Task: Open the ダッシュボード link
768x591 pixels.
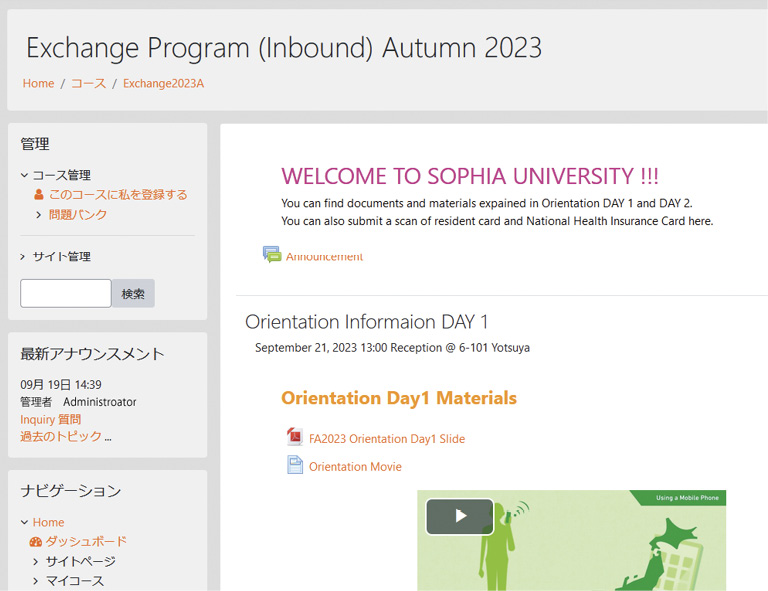Action: click(86, 542)
